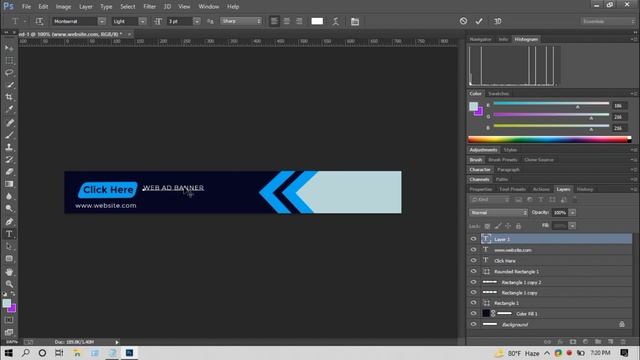
Task: Toggle Quick Mask mode icon
Action: (x=9, y=320)
